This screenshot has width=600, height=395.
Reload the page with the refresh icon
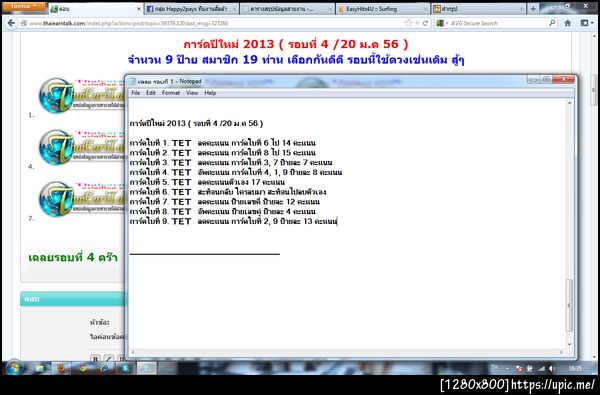pos(425,23)
